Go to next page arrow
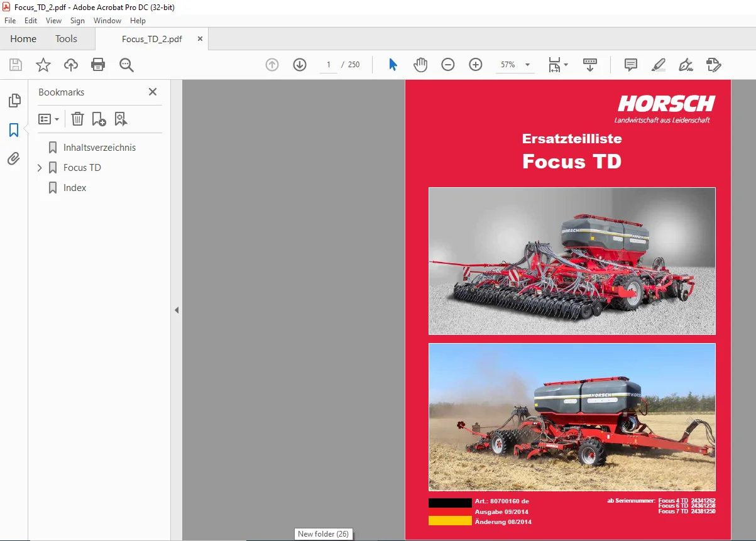 [300, 65]
